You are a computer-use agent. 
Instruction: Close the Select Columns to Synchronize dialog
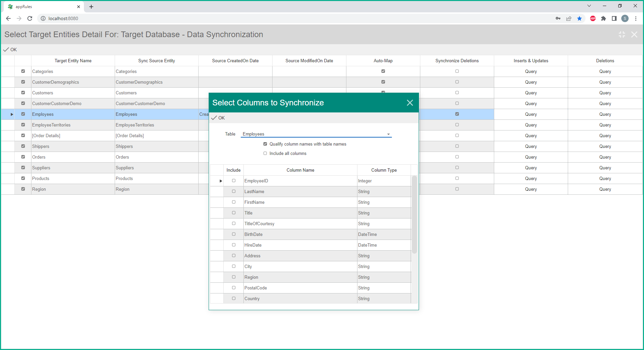pos(410,103)
